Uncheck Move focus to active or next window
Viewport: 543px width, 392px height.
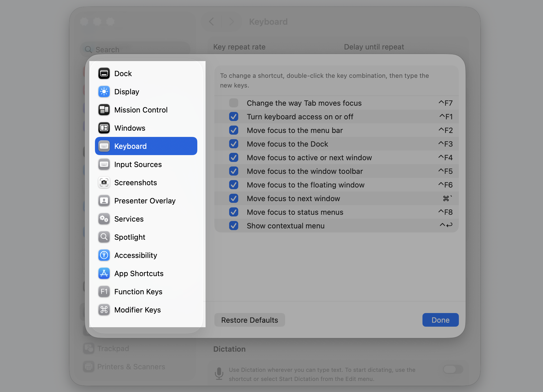pos(234,157)
